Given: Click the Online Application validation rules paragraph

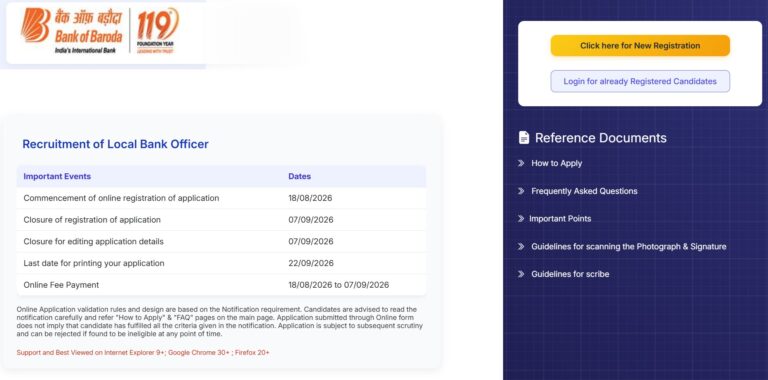Looking at the screenshot, I should (219, 322).
